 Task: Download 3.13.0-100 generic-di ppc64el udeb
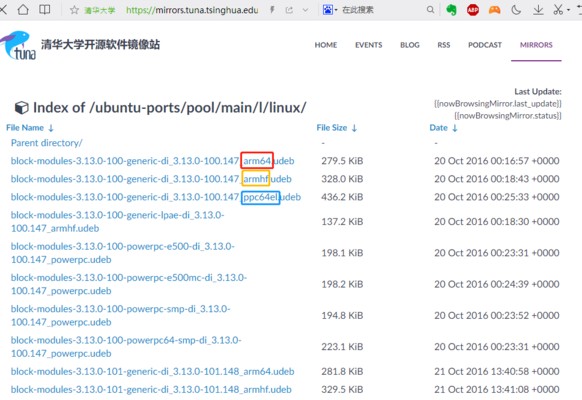coord(156,197)
